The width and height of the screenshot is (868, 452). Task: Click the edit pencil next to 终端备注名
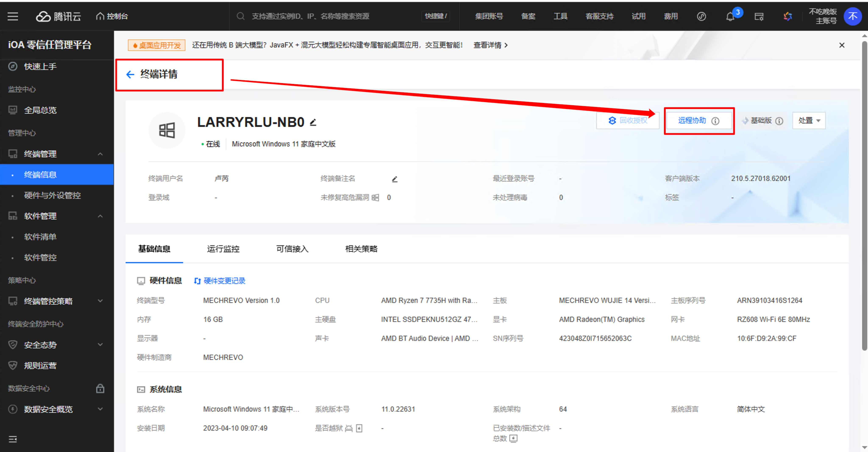[395, 179]
